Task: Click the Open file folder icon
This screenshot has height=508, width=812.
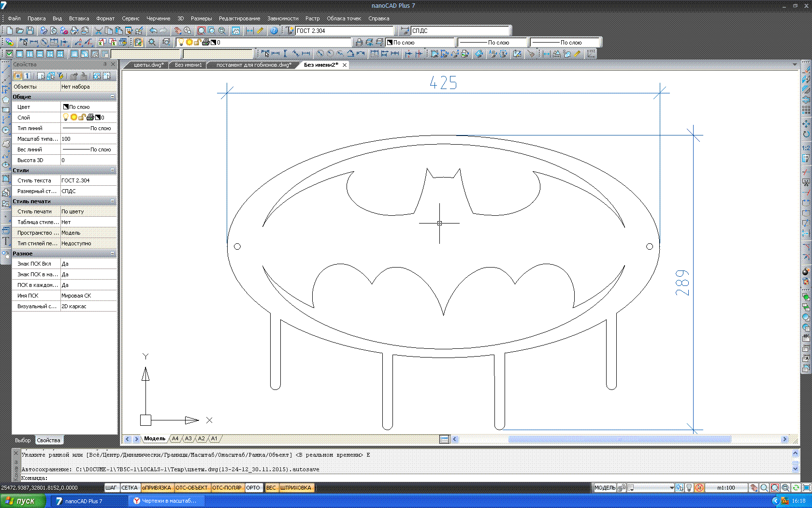Action: click(20, 30)
